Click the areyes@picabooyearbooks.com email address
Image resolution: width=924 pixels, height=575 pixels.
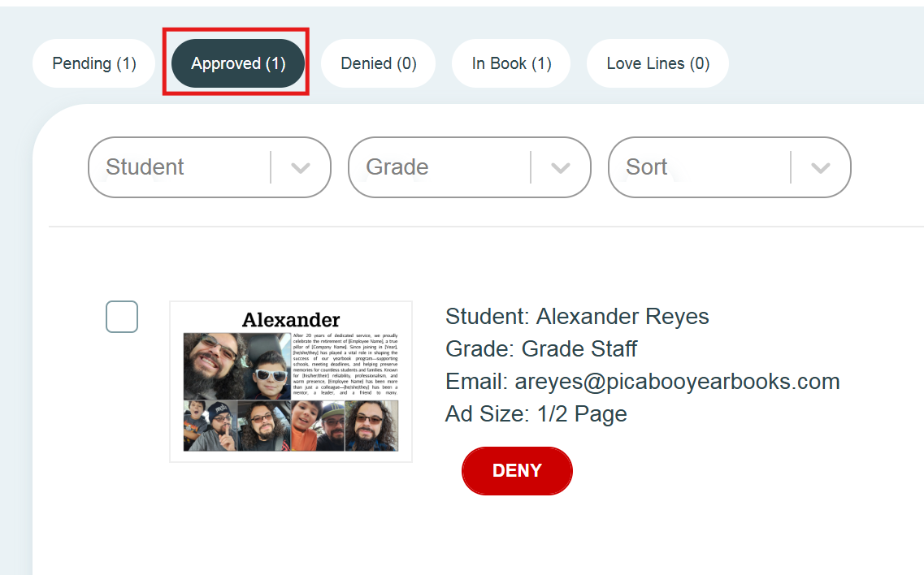point(677,382)
